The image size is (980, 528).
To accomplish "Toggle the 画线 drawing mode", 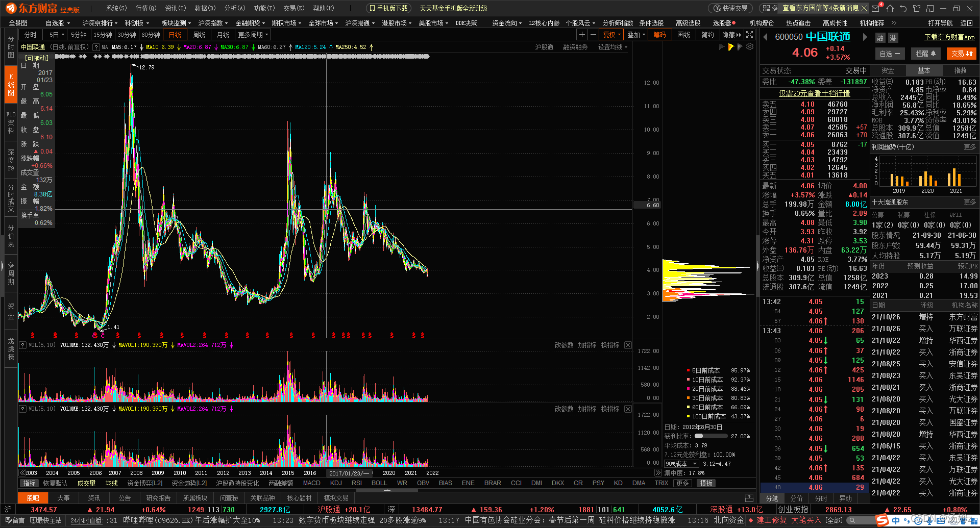I will tap(683, 35).
